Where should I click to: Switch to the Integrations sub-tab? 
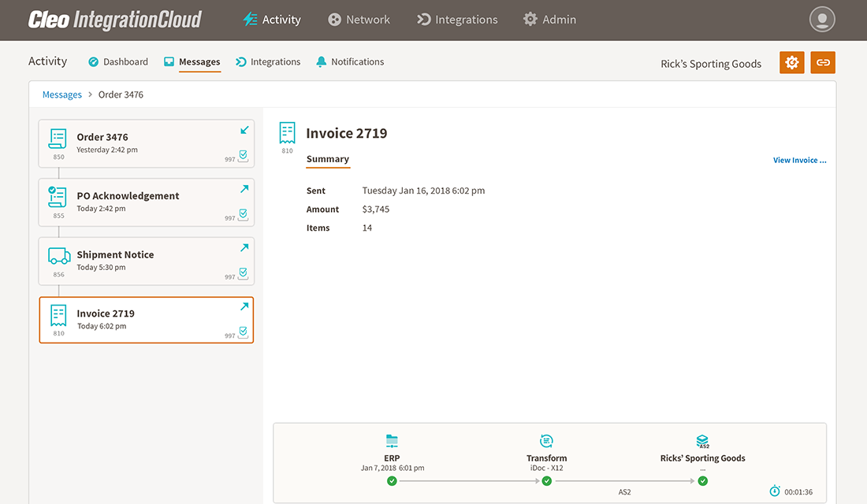(268, 62)
